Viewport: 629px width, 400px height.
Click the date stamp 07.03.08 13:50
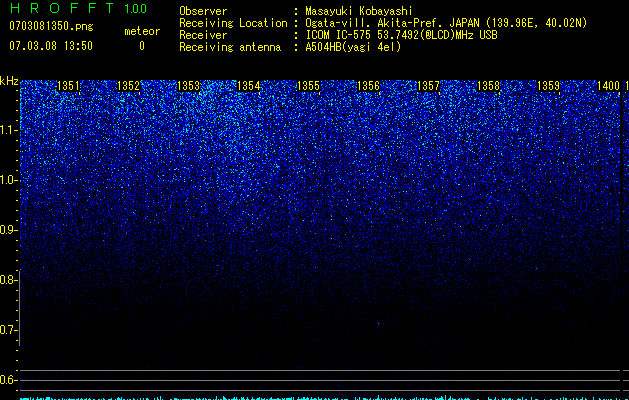point(51,46)
